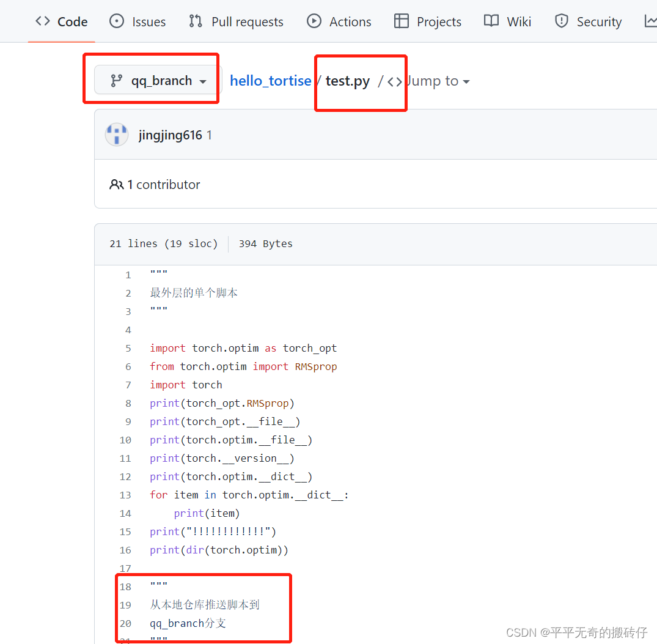The image size is (657, 644).
Task: Click the 'print(torch_opt.RMSprop)' line
Action: click(x=222, y=403)
